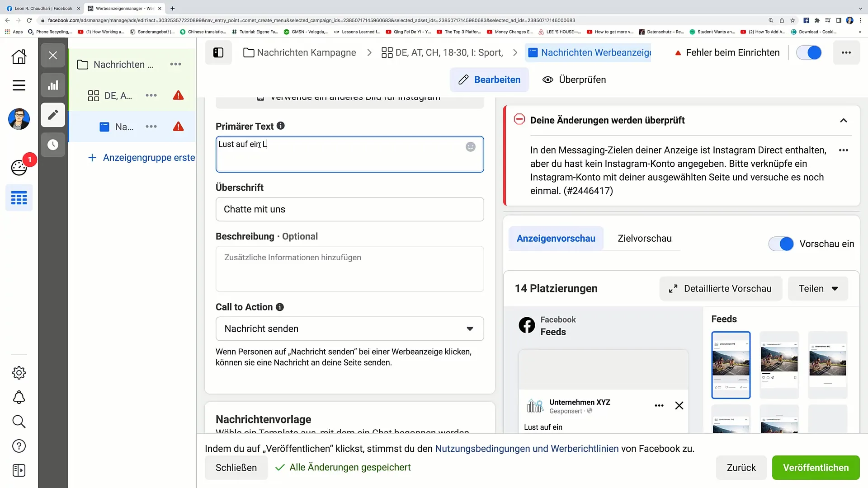Image resolution: width=868 pixels, height=488 pixels.
Task: Open the Teilen dropdown
Action: point(818,288)
